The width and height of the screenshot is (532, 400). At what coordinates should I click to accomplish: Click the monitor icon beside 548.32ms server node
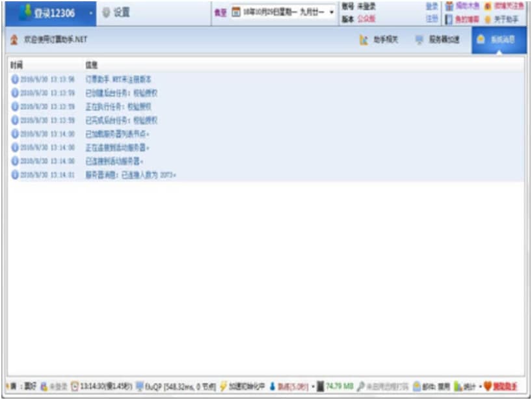(139, 386)
